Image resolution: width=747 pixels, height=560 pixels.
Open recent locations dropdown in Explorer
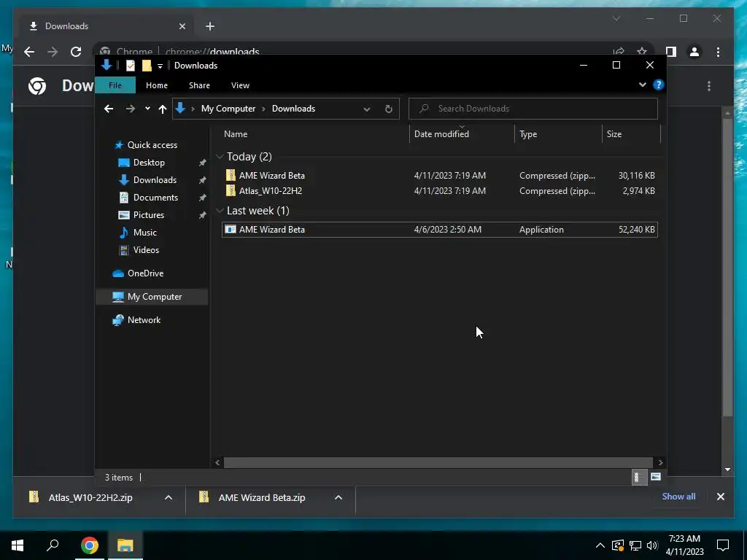pos(147,109)
